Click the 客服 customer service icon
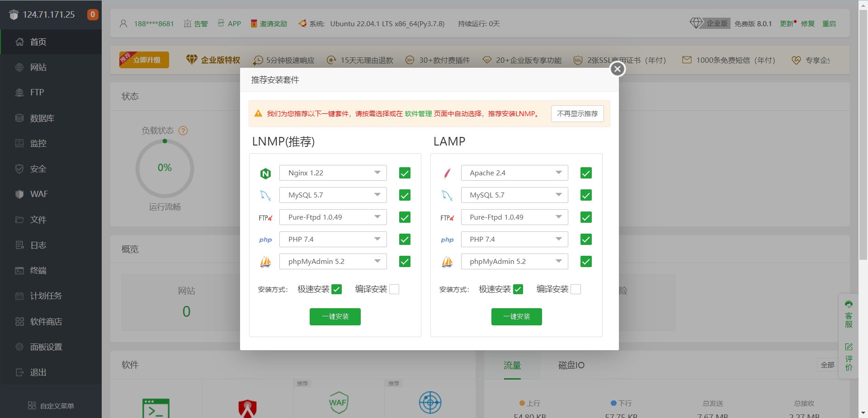 (x=849, y=304)
